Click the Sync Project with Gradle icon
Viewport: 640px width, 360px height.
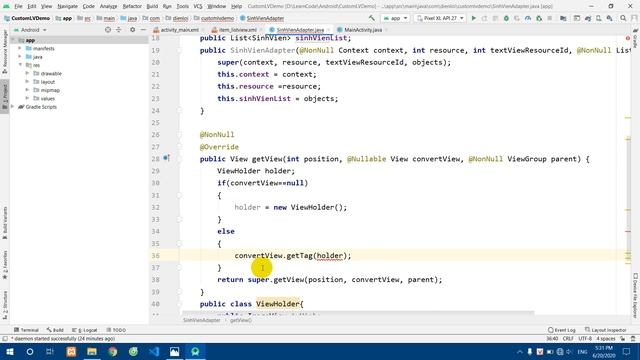[588, 18]
